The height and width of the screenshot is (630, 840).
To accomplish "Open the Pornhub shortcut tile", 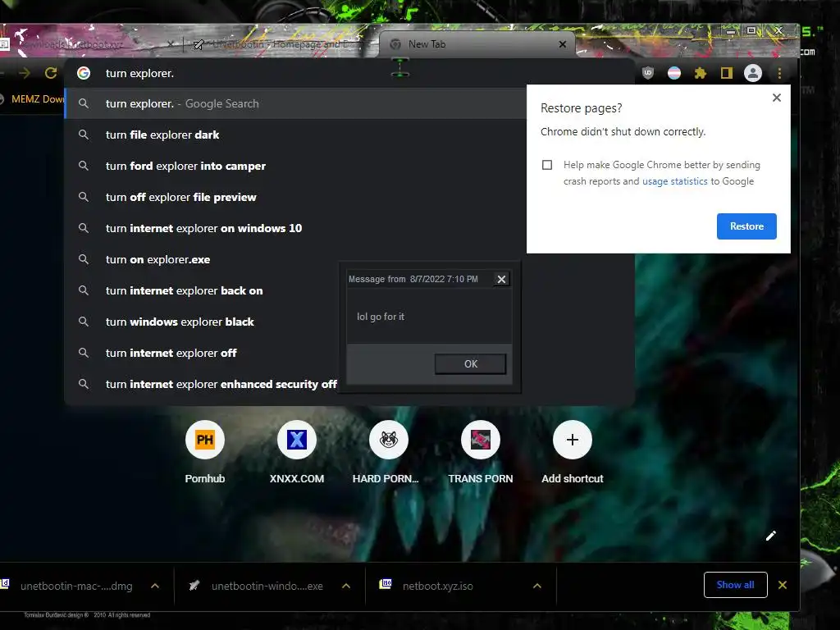I will click(x=204, y=452).
